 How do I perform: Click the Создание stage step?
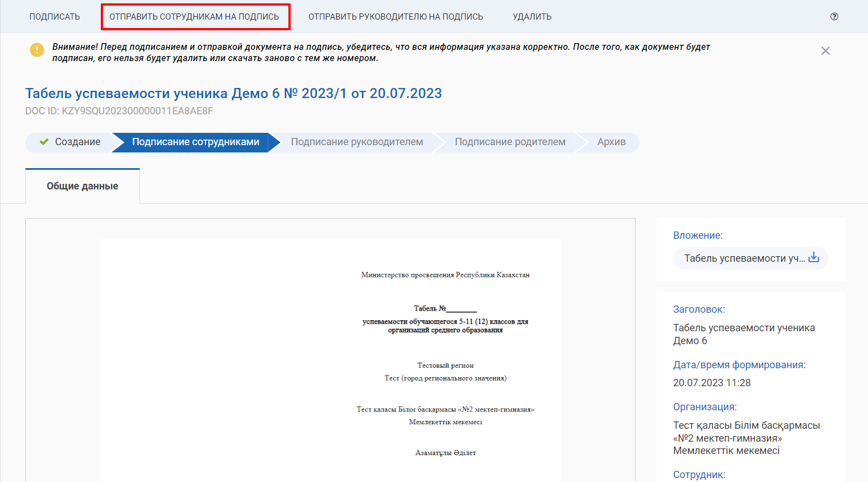point(77,142)
